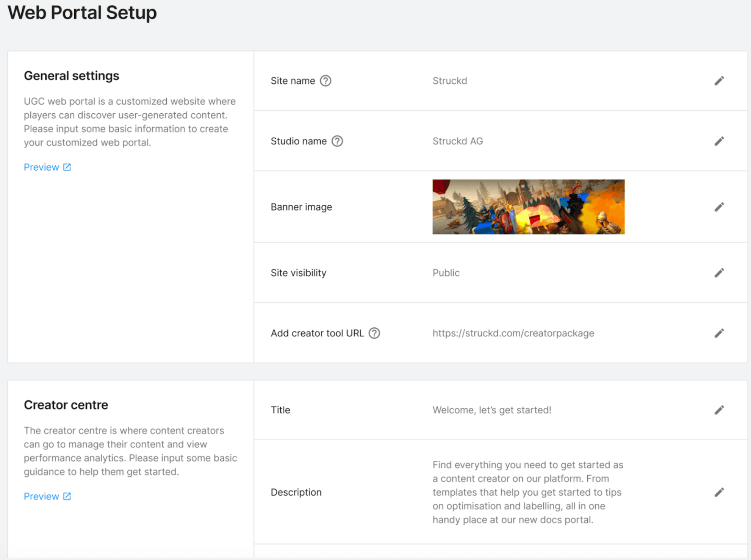The height and width of the screenshot is (560, 751).
Task: Click the struckd.com/creatorpackage URL text
Action: click(x=513, y=333)
